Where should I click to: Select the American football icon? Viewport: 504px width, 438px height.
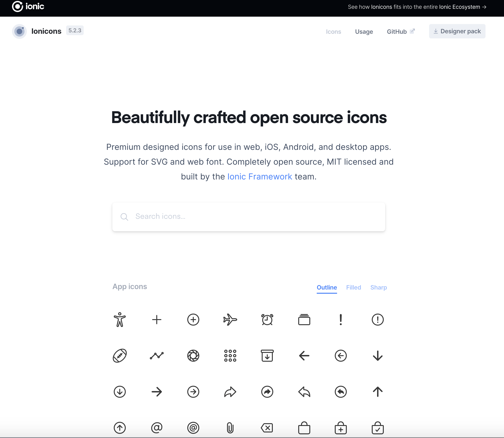pos(120,356)
